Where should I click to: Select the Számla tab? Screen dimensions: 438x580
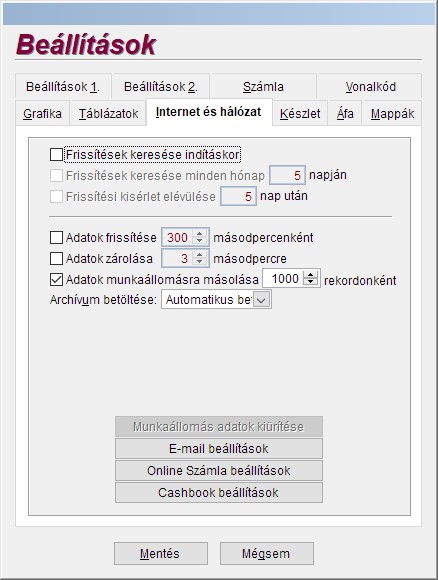coord(263,87)
